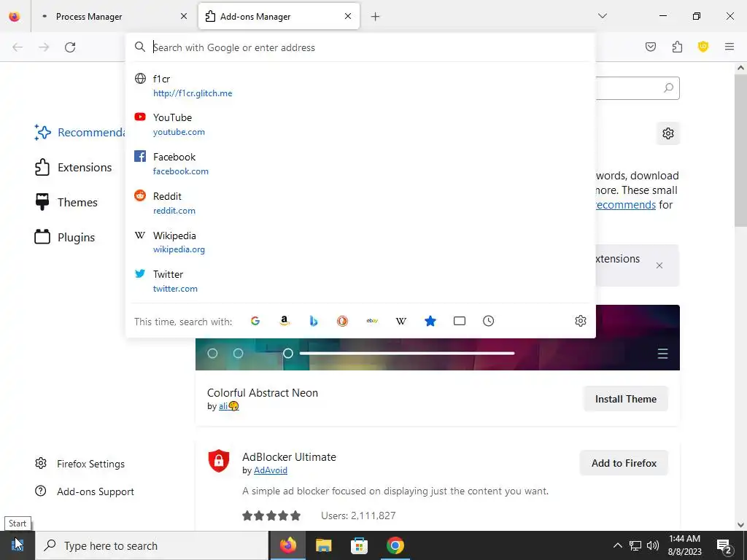The image size is (747, 560).
Task: Click the page vertical scrollbar thumb
Action: [x=740, y=150]
